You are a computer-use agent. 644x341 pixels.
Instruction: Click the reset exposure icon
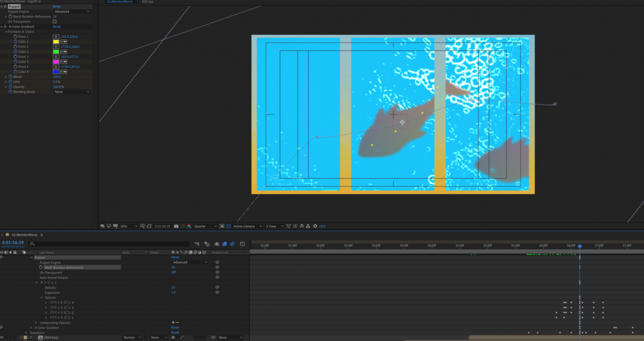316,226
